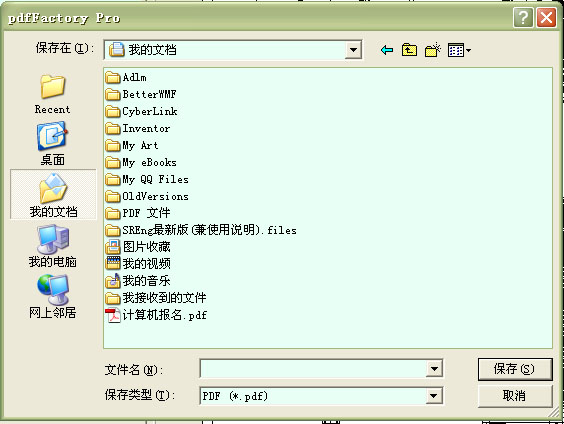The height and width of the screenshot is (424, 564).
Task: Open Recent in the places bar
Action: [53, 94]
